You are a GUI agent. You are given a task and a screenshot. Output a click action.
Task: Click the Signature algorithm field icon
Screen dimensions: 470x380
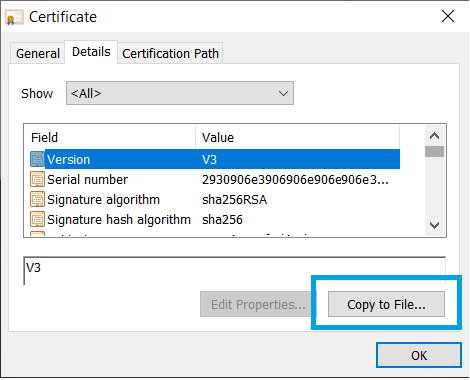(37, 199)
